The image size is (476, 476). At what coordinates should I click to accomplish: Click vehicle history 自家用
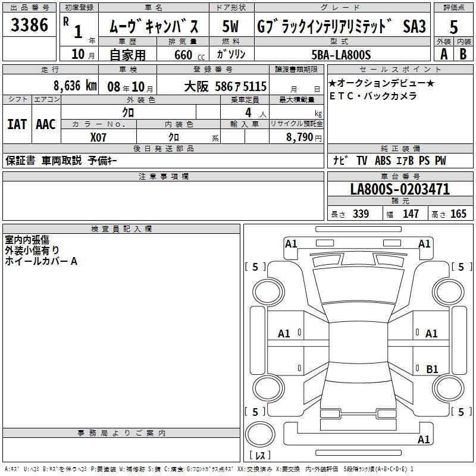click(127, 55)
